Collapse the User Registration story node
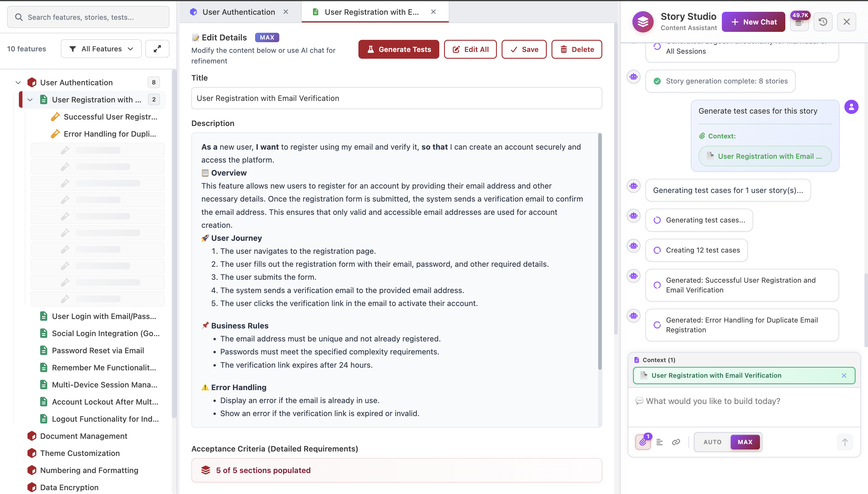868x494 pixels. [30, 100]
